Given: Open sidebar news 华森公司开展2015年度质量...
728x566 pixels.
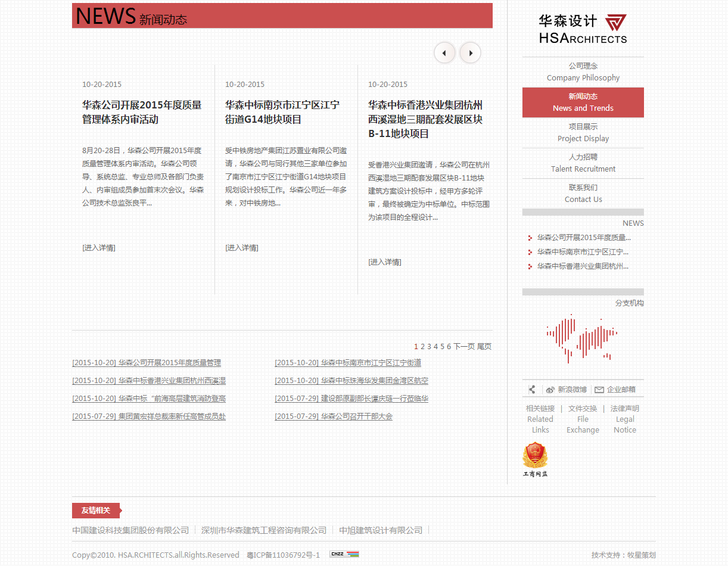Looking at the screenshot, I should coord(584,238).
